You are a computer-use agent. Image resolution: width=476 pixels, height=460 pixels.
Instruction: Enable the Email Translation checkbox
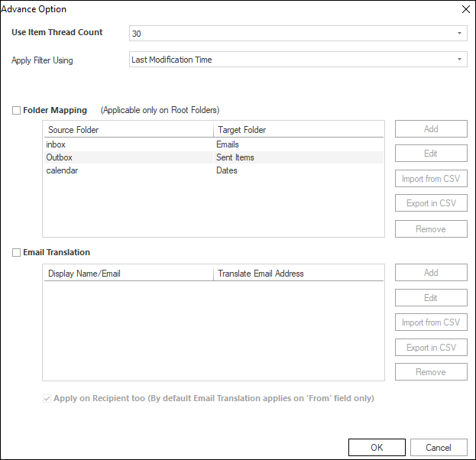point(17,253)
